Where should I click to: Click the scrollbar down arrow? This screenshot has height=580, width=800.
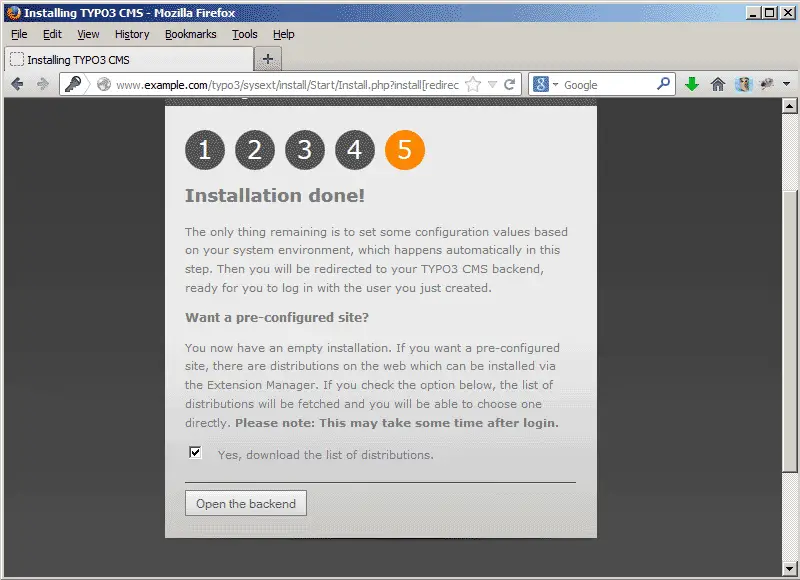coord(789,568)
